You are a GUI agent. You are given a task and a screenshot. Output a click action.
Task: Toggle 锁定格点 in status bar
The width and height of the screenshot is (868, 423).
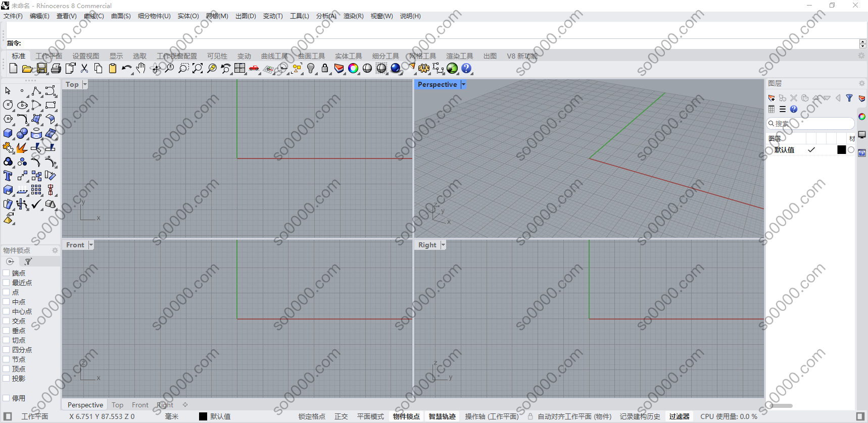(x=312, y=416)
